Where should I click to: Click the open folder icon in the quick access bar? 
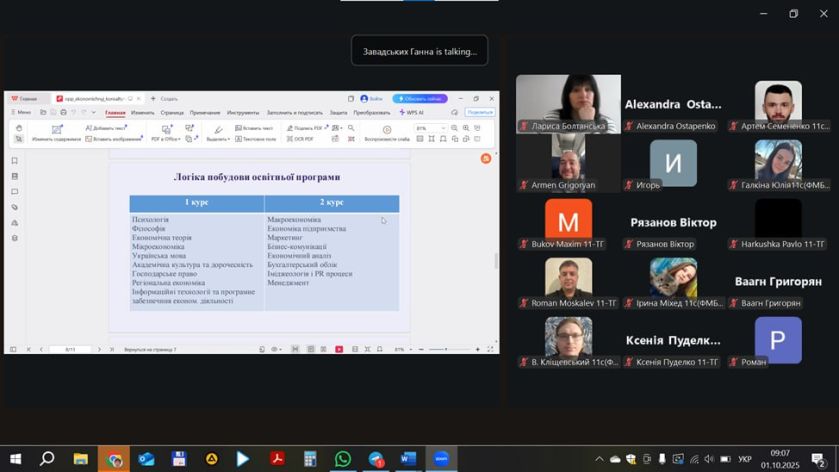(43, 112)
